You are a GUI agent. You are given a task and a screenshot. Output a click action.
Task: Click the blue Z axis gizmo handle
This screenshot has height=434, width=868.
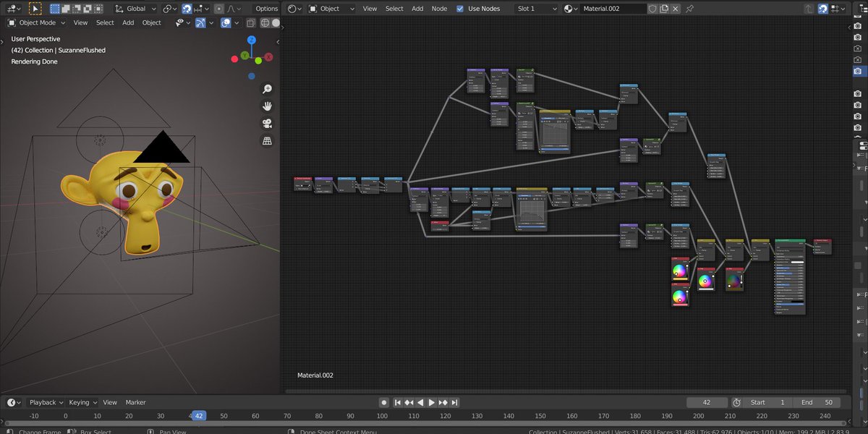[251, 41]
